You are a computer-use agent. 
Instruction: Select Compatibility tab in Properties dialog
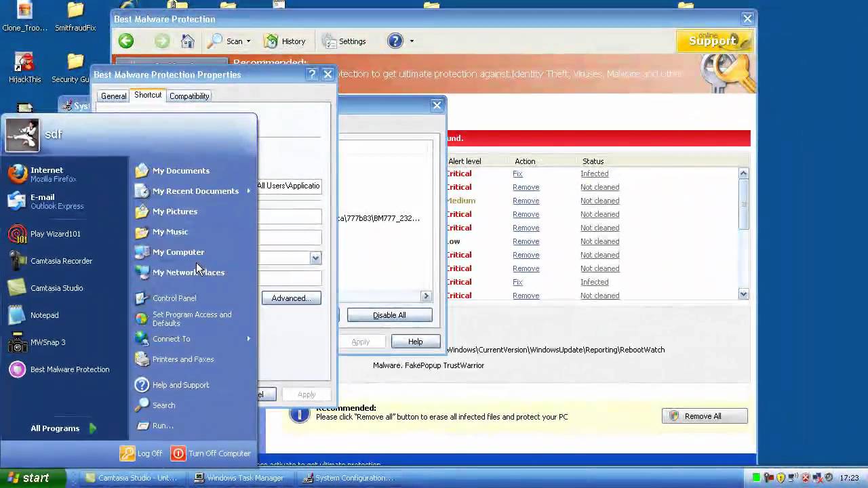(x=189, y=96)
